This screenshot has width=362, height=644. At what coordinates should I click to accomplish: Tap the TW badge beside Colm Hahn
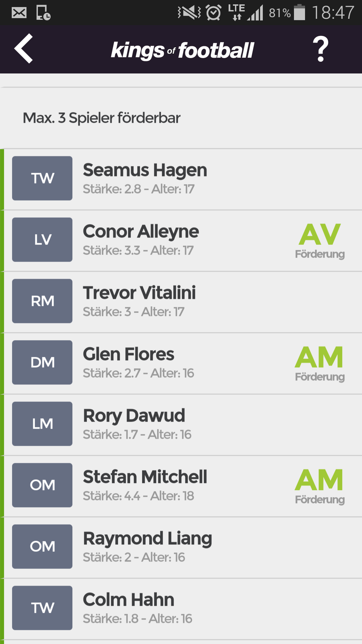coord(42,608)
